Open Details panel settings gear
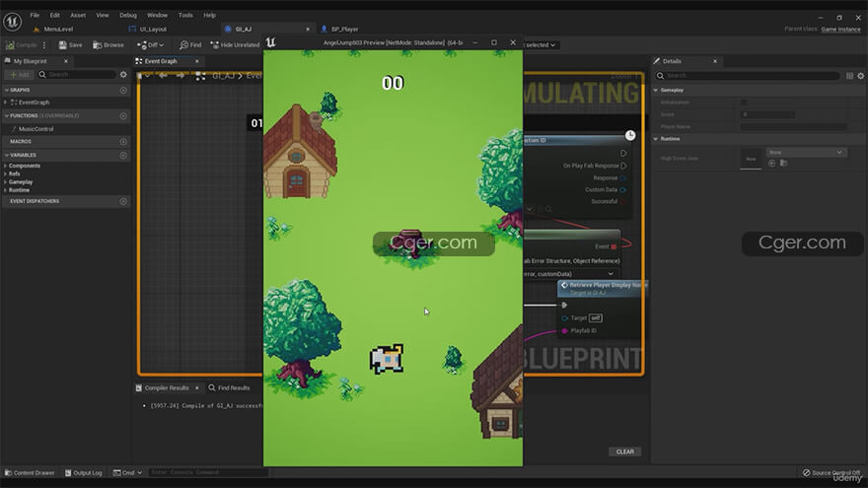868x488 pixels. 861,76
